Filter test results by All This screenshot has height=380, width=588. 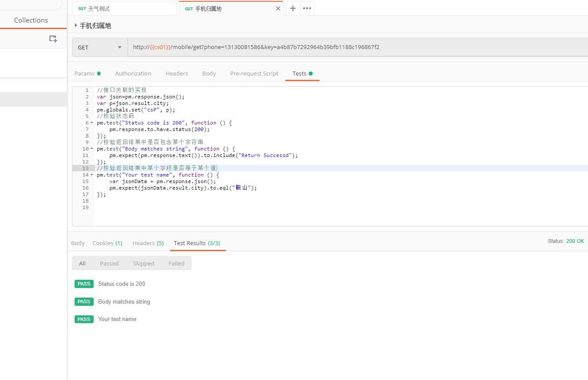point(82,263)
